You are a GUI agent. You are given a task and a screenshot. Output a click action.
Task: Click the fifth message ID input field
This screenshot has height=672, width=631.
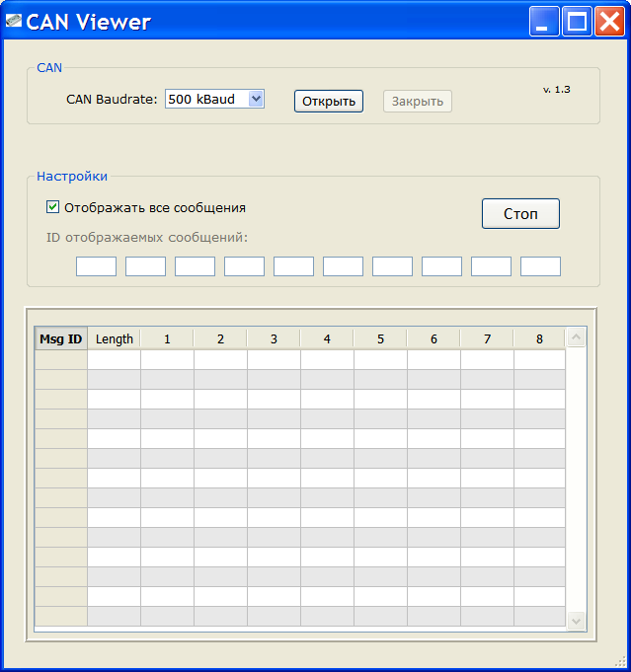coord(294,266)
